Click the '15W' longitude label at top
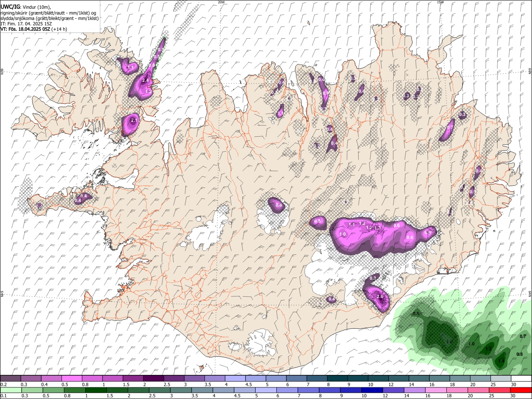 [x=440, y=2]
